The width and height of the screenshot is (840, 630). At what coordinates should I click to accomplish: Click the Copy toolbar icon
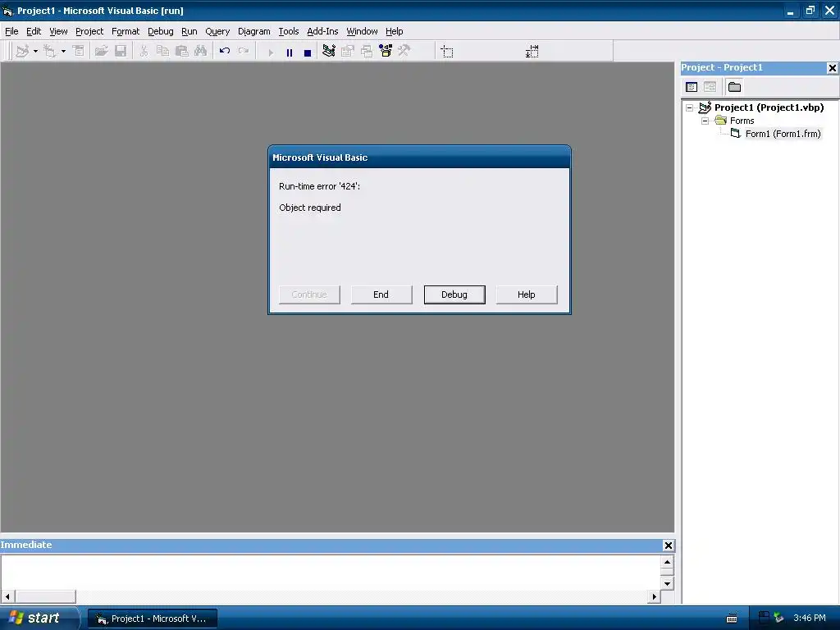click(x=163, y=52)
